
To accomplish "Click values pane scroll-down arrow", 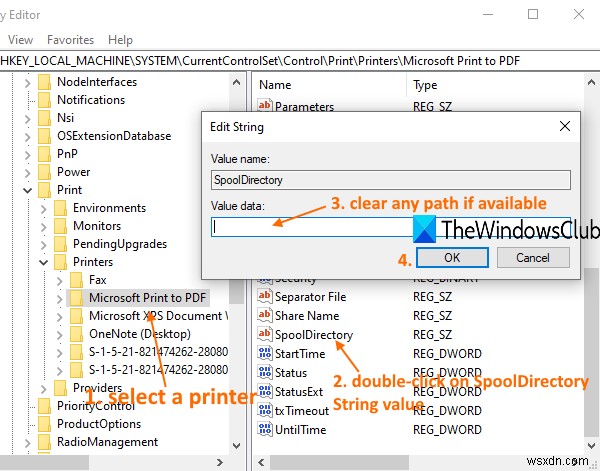I will point(592,446).
